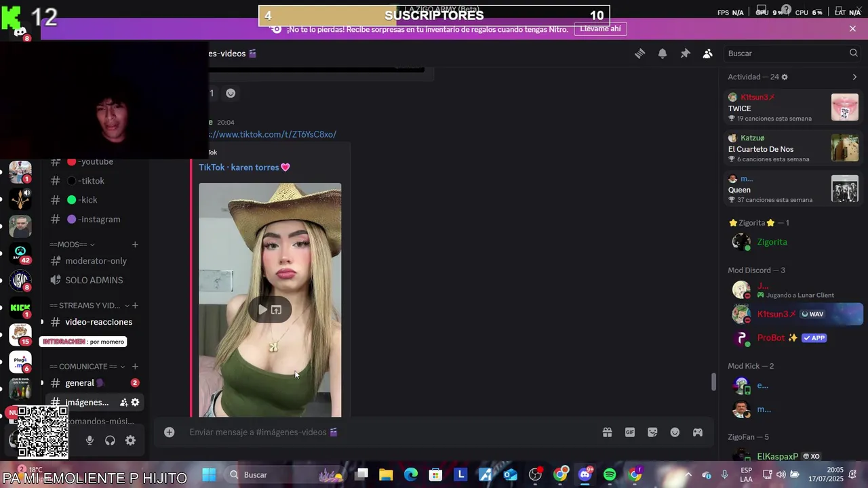Open notification settings bell icon
868x488 pixels.
[x=663, y=54]
